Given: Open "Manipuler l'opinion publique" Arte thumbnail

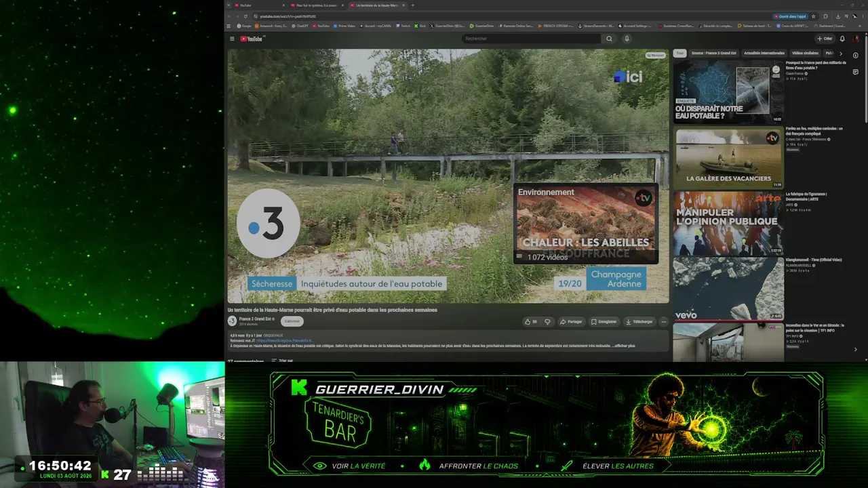Looking at the screenshot, I should 728,223.
